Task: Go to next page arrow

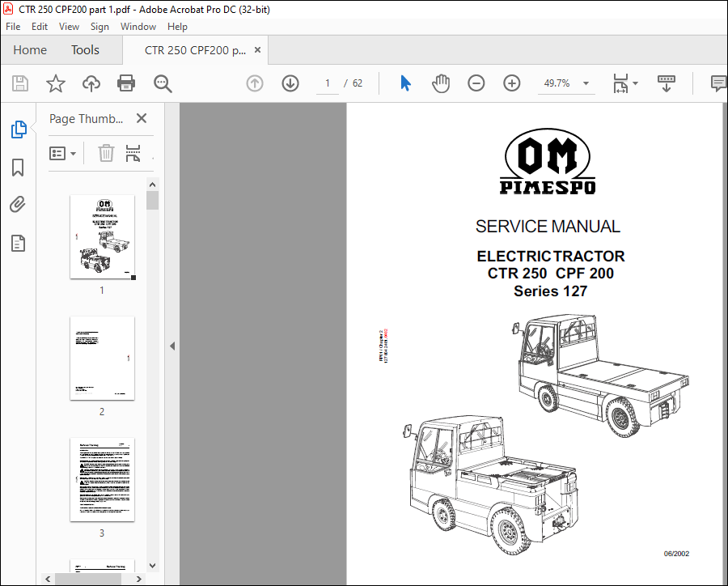Action: [290, 83]
